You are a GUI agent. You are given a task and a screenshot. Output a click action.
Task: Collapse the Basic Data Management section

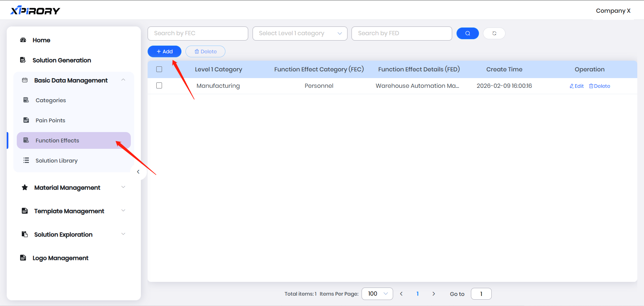click(x=123, y=80)
